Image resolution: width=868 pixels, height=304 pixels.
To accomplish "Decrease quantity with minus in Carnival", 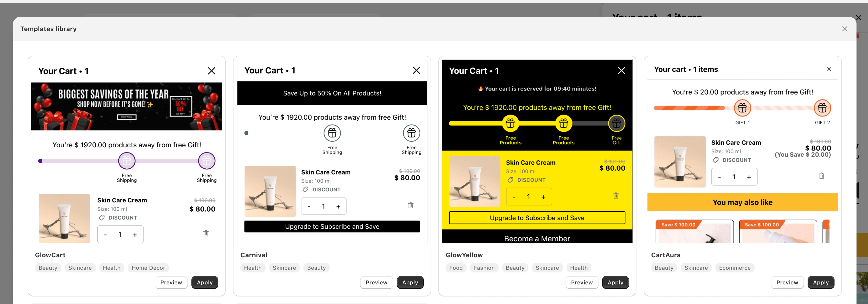I will [309, 207].
